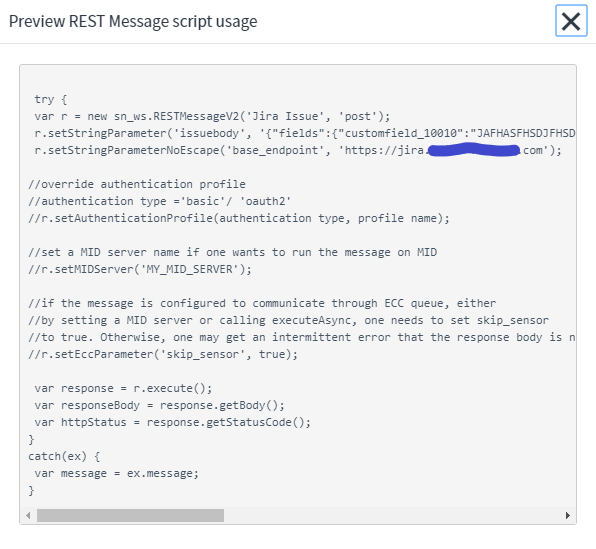The image size is (596, 549).
Task: Click the comment about ECC queue communication
Action: click(x=262, y=303)
